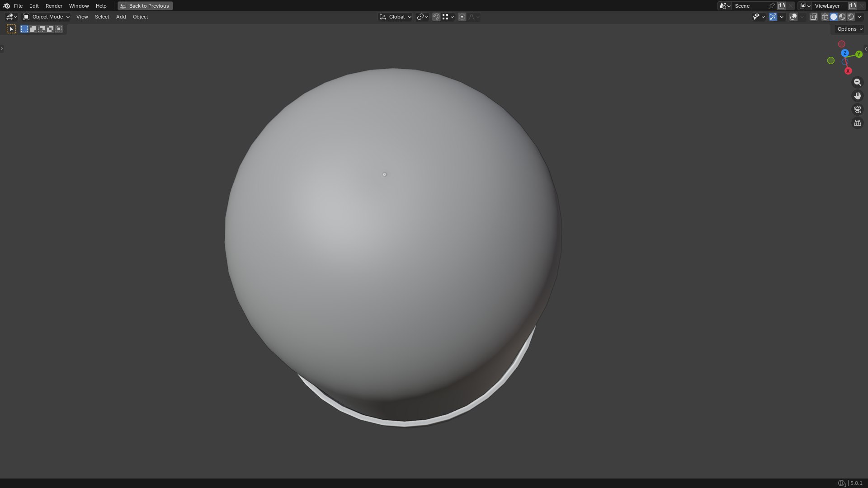Open the Object menu
868x488 pixels.
(140, 17)
